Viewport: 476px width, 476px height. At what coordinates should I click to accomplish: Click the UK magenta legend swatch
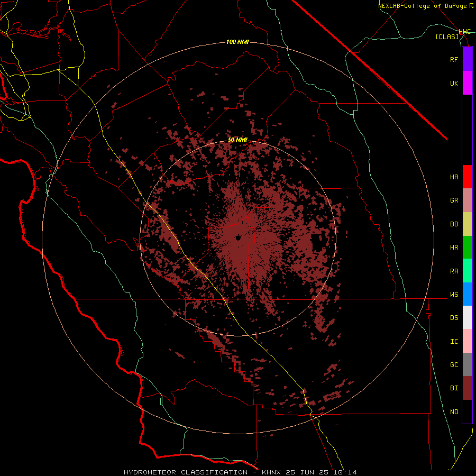pos(467,83)
